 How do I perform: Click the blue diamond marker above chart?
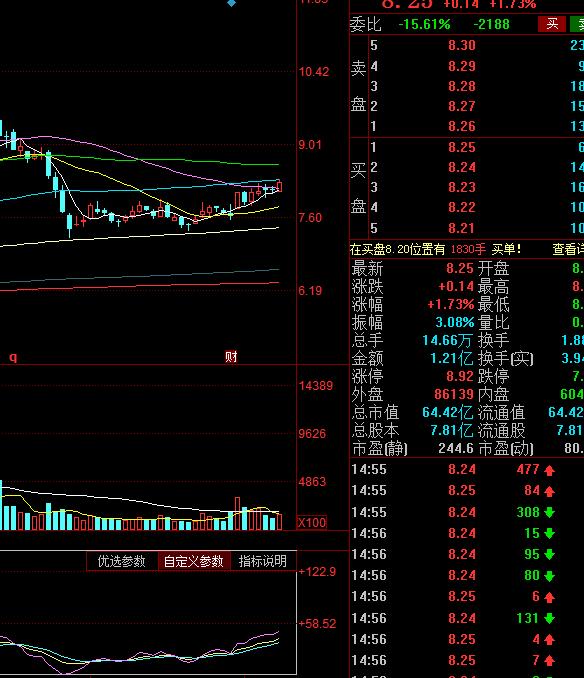(x=231, y=3)
